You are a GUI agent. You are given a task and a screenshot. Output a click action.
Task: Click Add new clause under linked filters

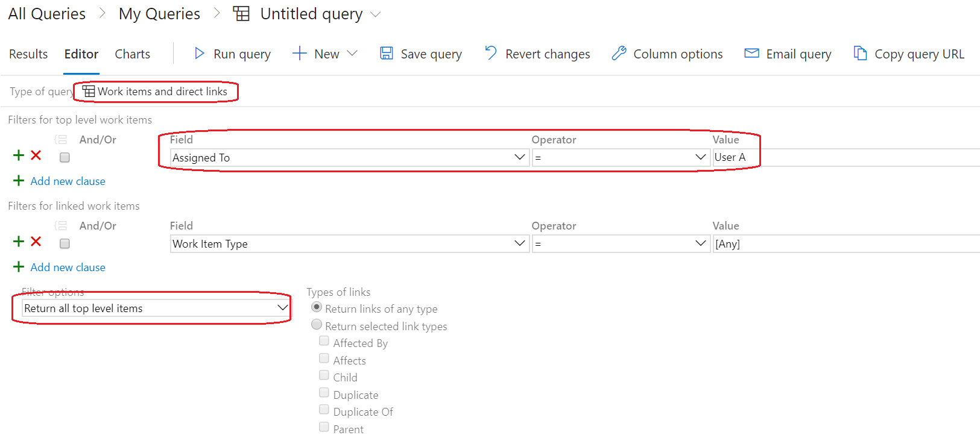coord(68,267)
